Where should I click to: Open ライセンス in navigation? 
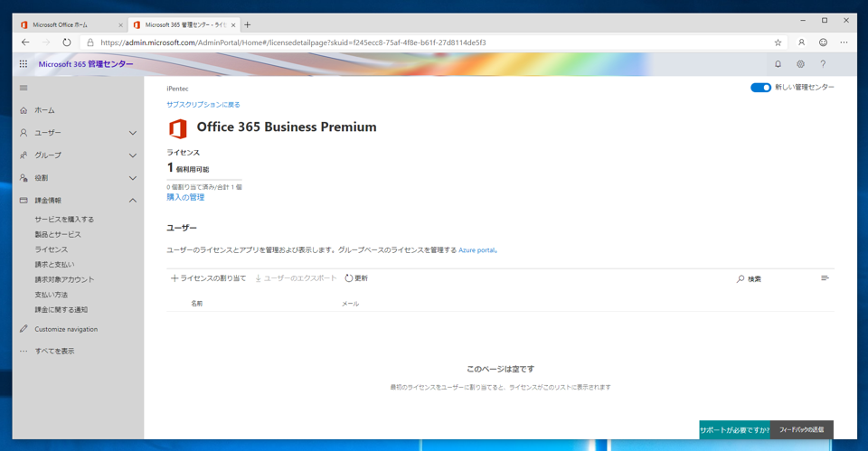[x=51, y=249]
